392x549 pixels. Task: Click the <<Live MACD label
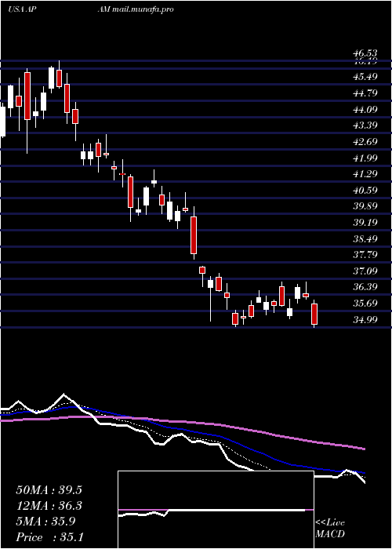(330, 529)
